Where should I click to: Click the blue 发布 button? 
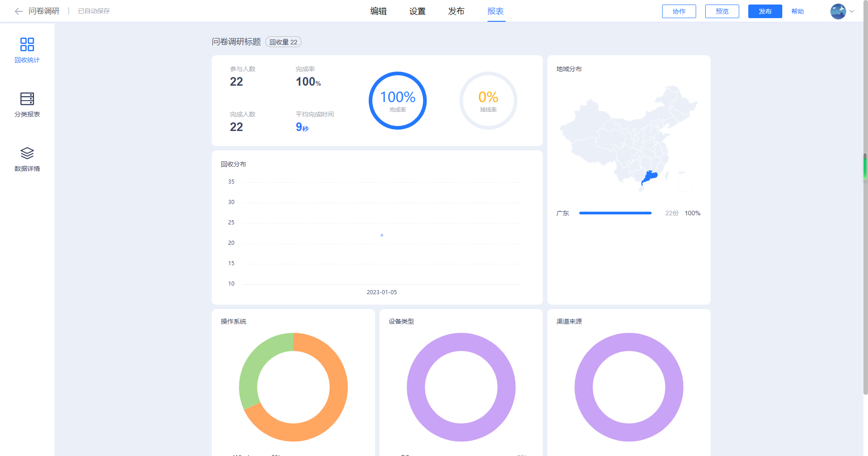(x=765, y=11)
